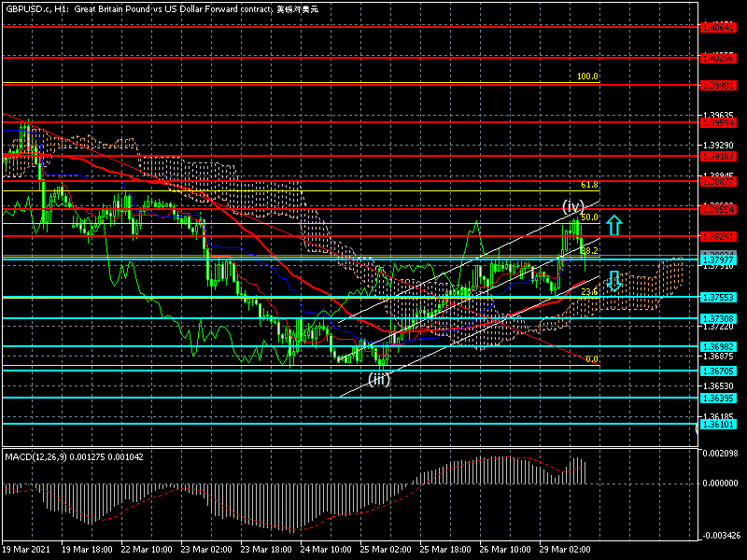Select the Fibonacci 0.0 level label

coord(591,358)
